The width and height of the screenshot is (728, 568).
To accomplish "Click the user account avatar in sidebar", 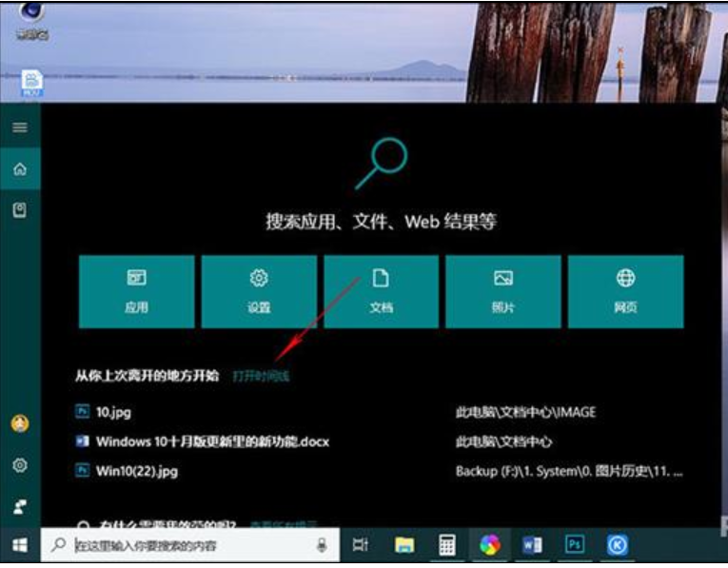I will coord(19,424).
